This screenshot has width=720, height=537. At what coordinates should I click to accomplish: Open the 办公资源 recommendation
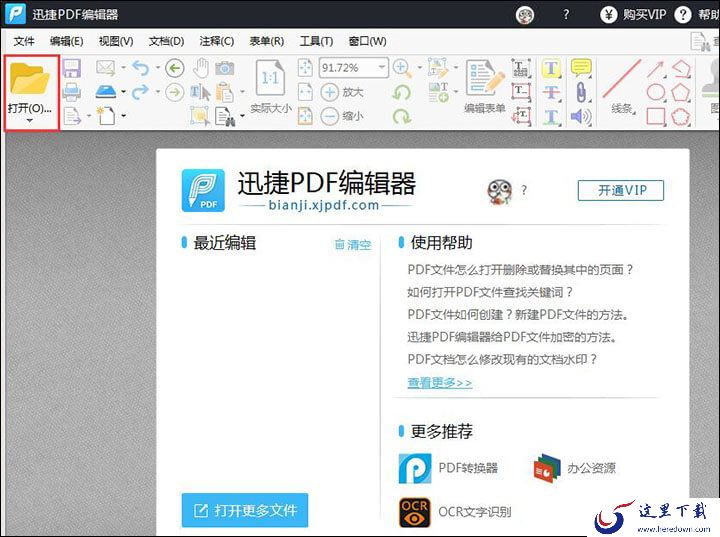[574, 468]
